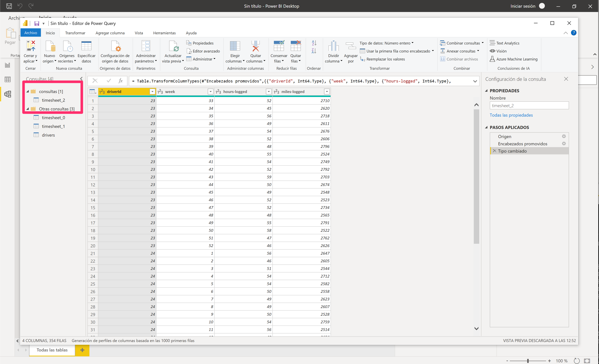Open Azure Machine Learning
Screen dimensions: 599x364
[x=513, y=59]
